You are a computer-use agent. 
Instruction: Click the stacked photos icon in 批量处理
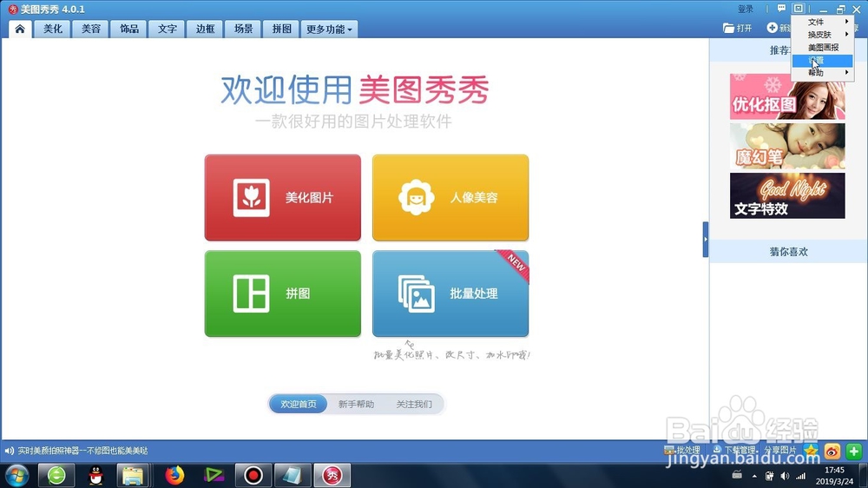click(417, 293)
